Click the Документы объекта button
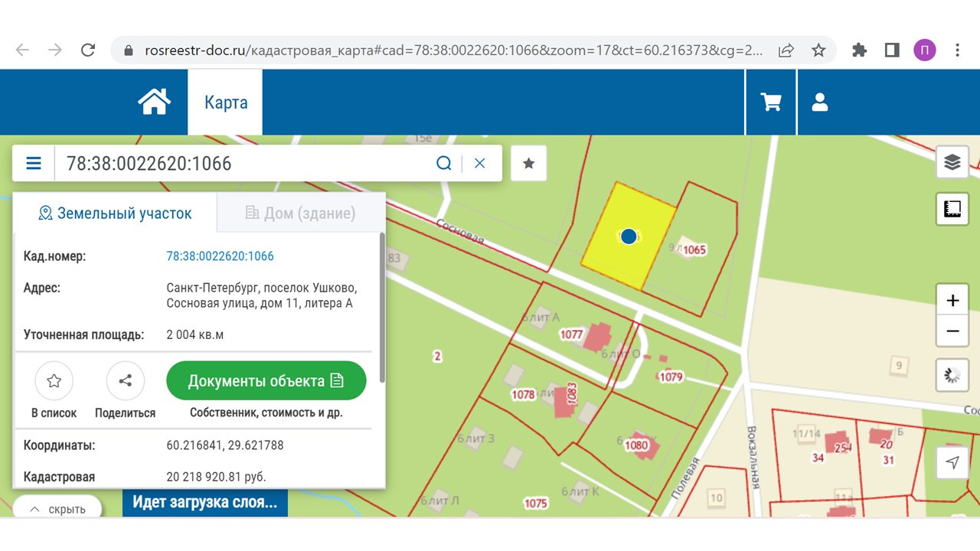Screen dimensions: 980x551 point(266,380)
